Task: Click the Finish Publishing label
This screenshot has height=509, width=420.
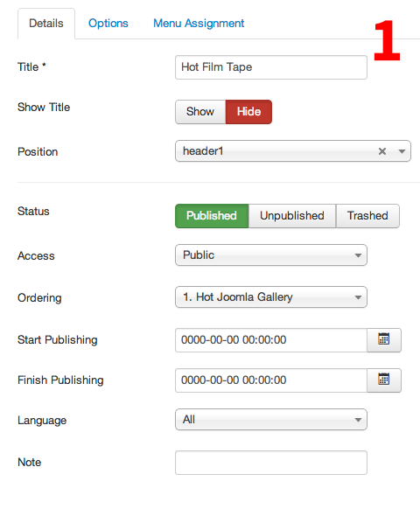Action: pyautogui.click(x=60, y=380)
